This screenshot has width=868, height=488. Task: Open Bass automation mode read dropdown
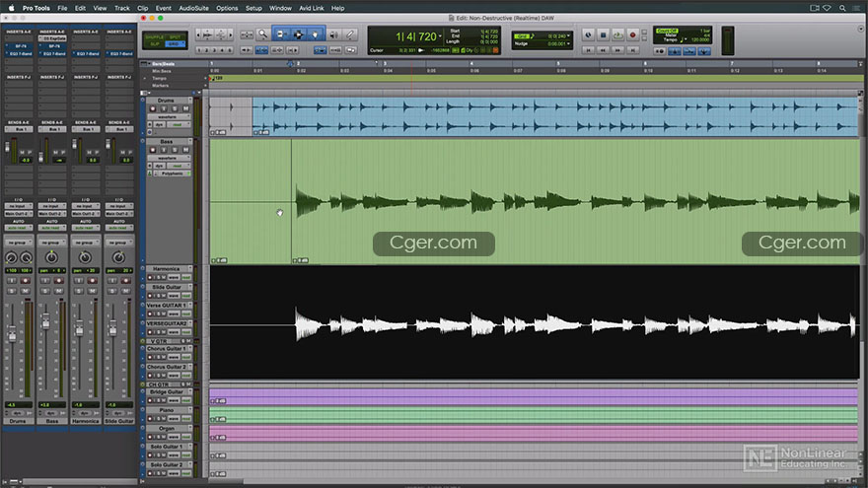[x=179, y=166]
